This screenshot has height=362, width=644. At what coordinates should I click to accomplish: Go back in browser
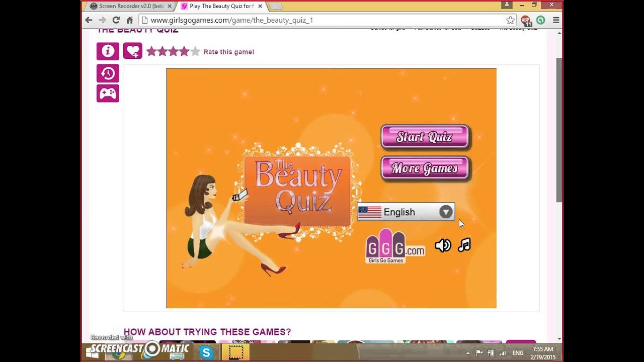pos(89,20)
